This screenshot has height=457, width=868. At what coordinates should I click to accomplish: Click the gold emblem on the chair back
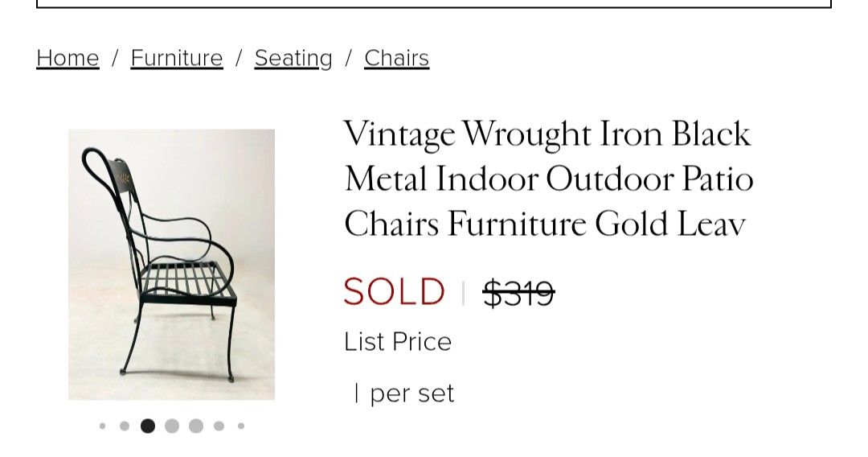point(123,179)
